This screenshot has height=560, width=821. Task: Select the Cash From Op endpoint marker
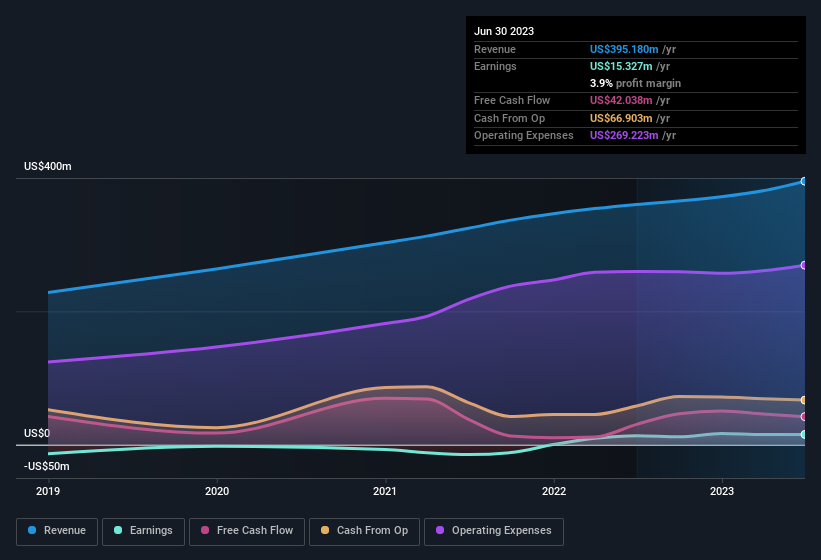coord(804,400)
